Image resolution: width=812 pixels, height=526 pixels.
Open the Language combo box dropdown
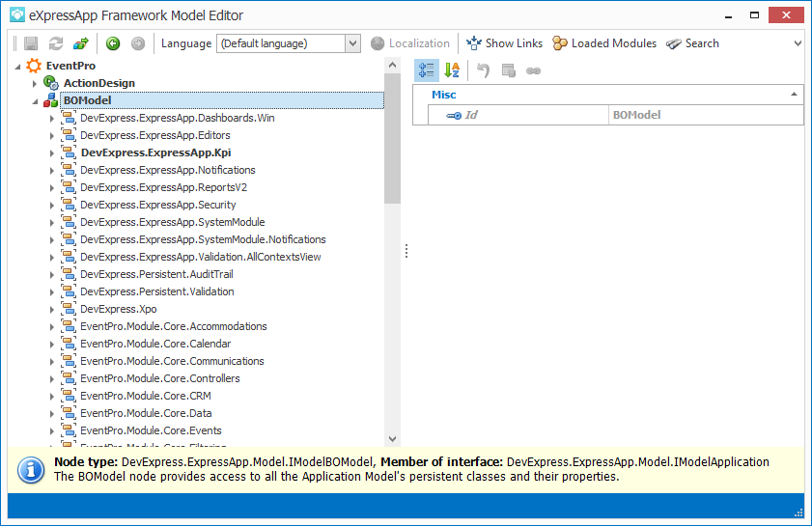point(352,43)
